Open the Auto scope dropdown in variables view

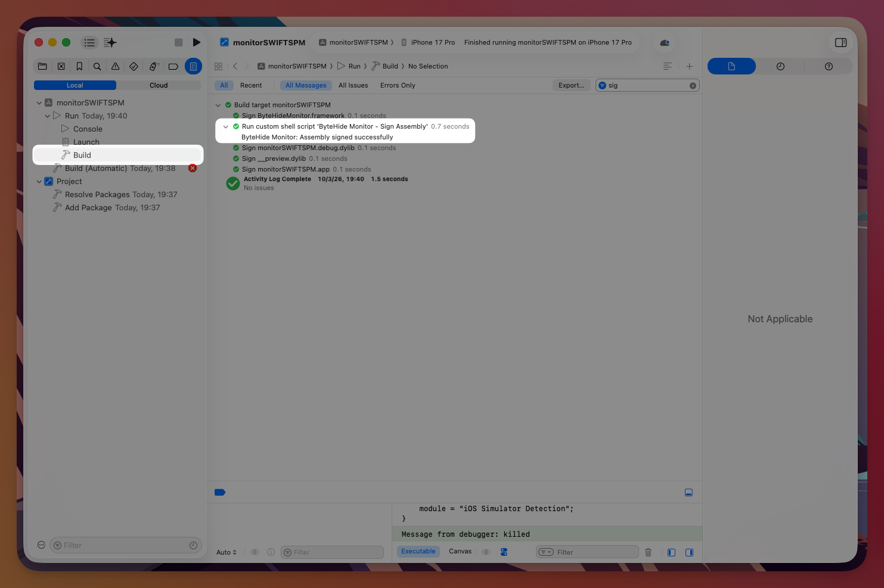[226, 552]
